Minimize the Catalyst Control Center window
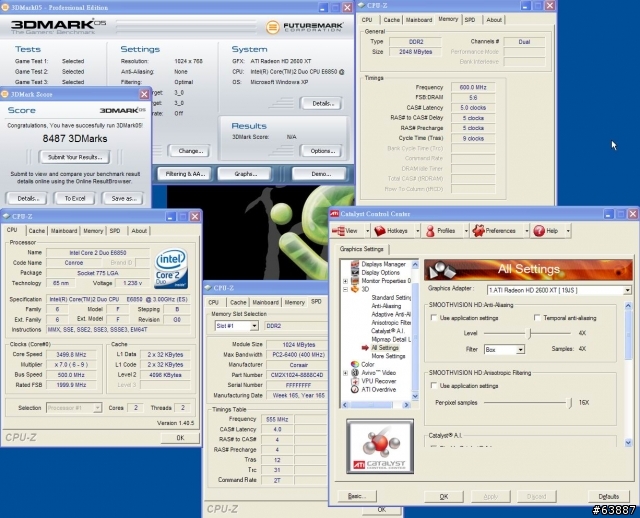Screen dimensions: 640x518 pyautogui.click(x=609, y=214)
